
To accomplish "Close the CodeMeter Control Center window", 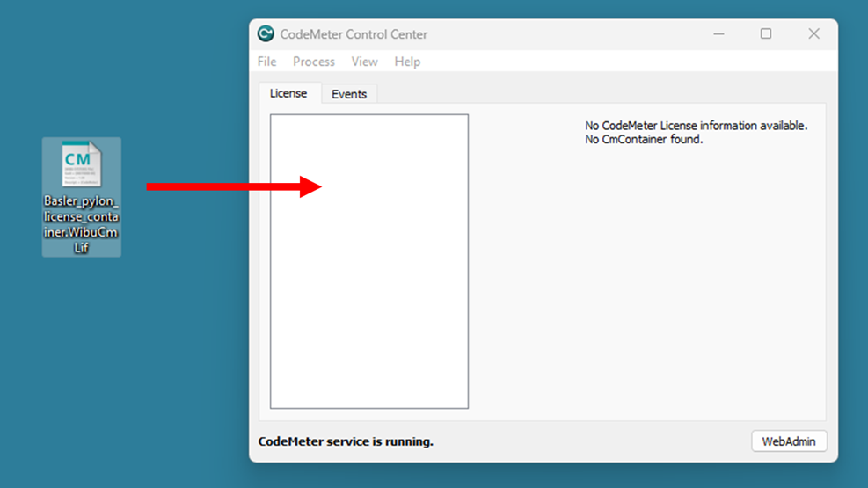I will coord(813,33).
